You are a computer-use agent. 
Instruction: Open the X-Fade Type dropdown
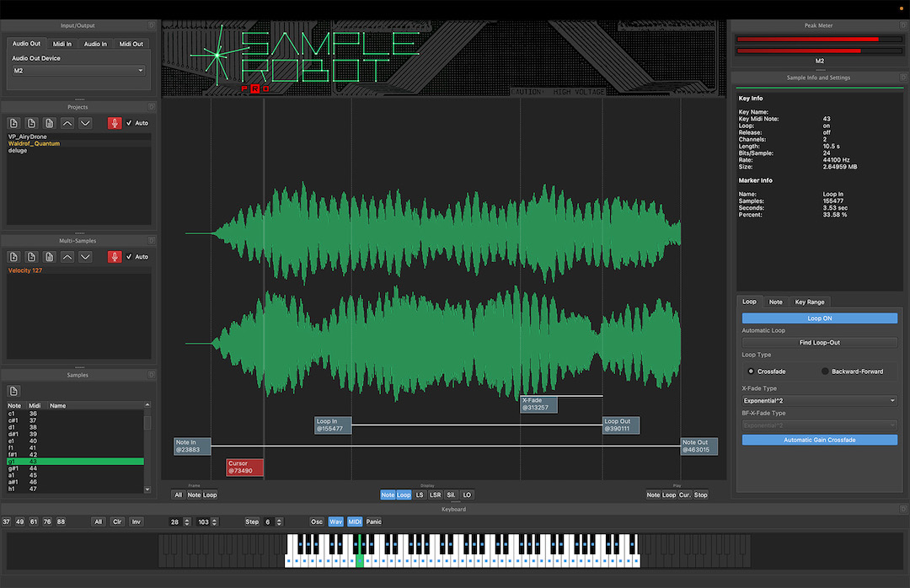pos(819,401)
